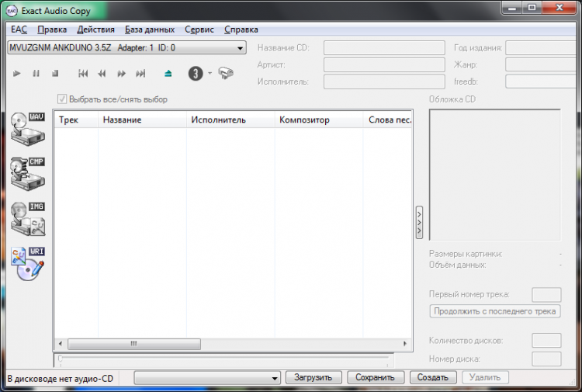Click the track list scroll right arrow
This screenshot has width=582, height=392.
pyautogui.click(x=405, y=344)
